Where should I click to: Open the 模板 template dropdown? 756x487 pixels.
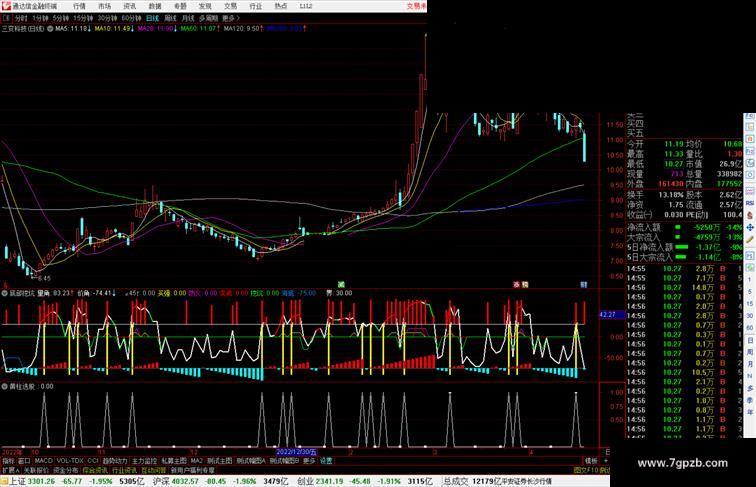tap(591, 461)
